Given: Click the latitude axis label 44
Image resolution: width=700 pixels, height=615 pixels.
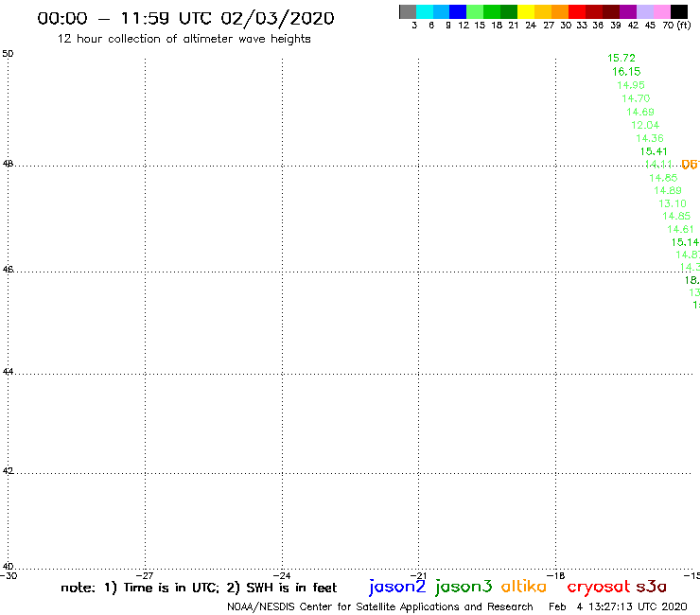Looking at the screenshot, I should point(8,372).
